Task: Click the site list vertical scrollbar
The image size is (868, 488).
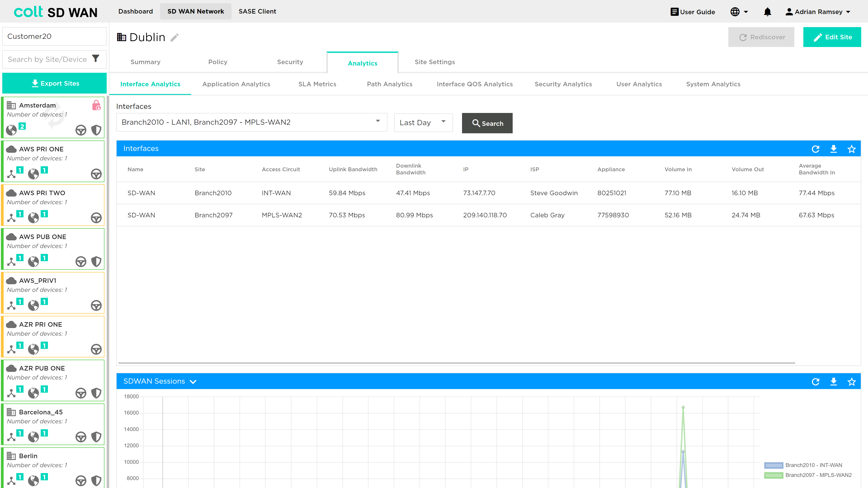Action: (x=108, y=292)
